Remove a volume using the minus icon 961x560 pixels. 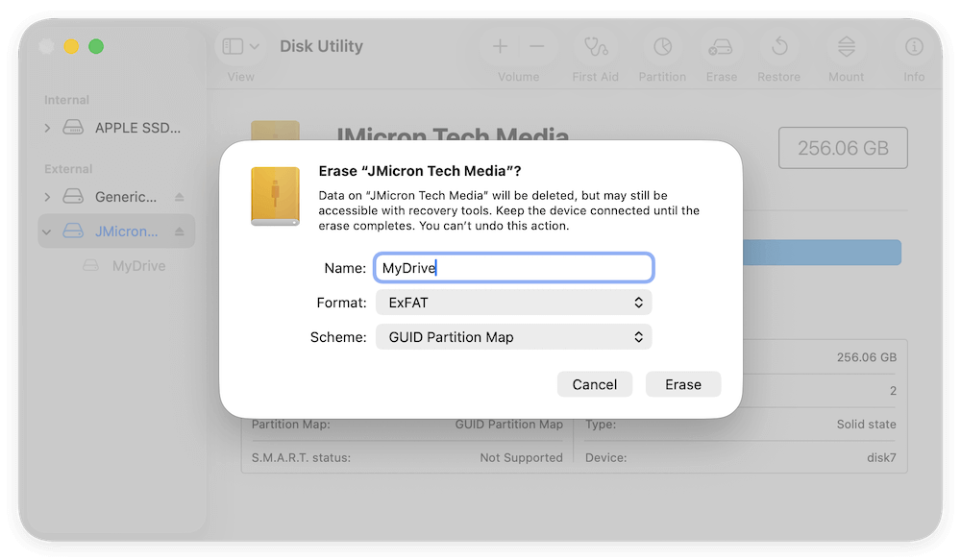point(536,46)
